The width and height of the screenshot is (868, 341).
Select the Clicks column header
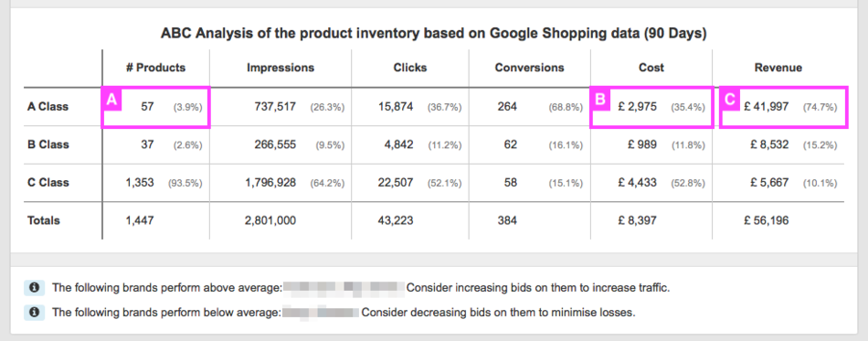[x=410, y=68]
